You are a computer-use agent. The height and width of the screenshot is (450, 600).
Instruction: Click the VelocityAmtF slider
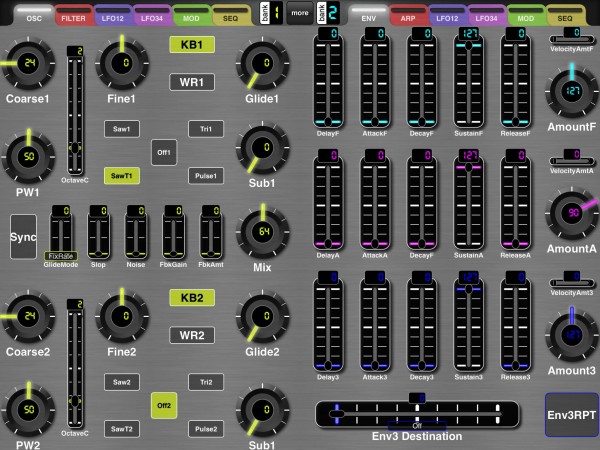(572, 39)
